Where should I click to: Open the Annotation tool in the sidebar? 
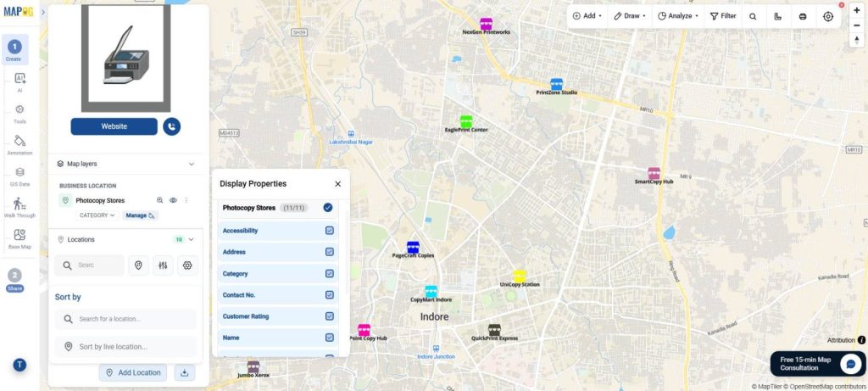pyautogui.click(x=19, y=144)
